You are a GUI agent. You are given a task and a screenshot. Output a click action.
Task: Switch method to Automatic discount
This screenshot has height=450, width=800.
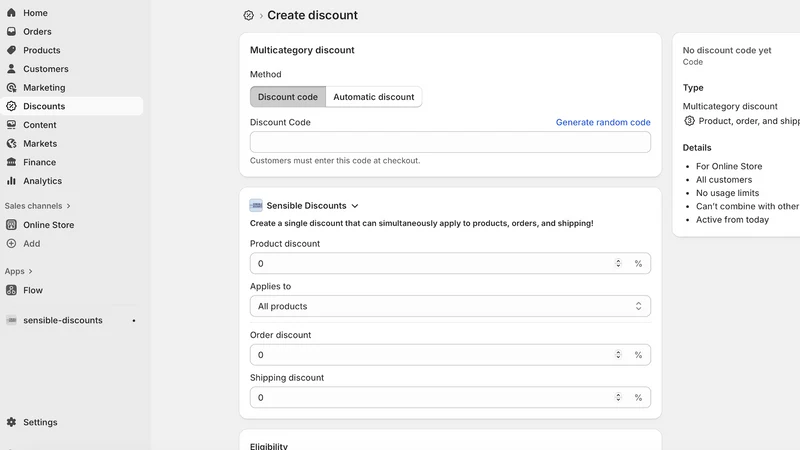point(373,97)
